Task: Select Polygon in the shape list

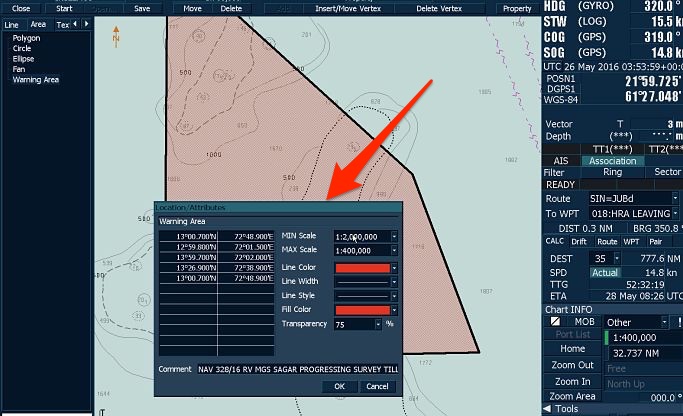Action: click(x=27, y=38)
